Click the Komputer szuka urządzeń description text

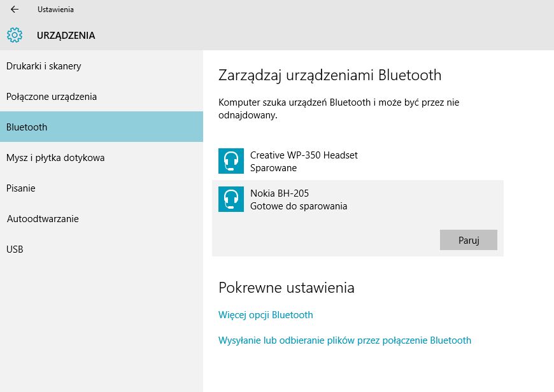tap(339, 109)
